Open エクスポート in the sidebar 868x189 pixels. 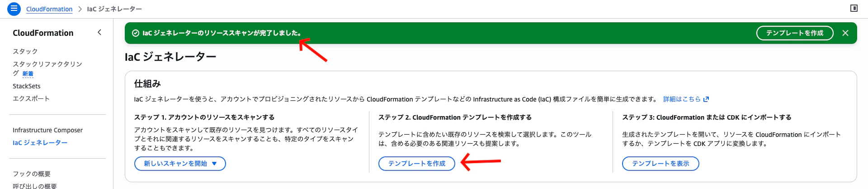click(31, 98)
